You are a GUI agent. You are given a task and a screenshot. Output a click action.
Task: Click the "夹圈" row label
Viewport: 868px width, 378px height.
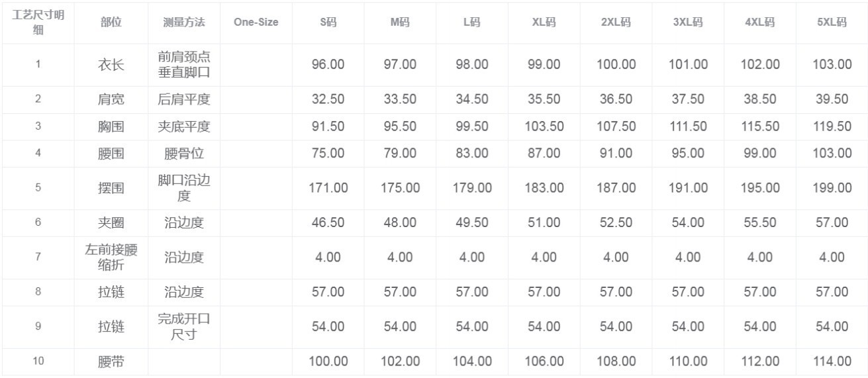pos(111,222)
